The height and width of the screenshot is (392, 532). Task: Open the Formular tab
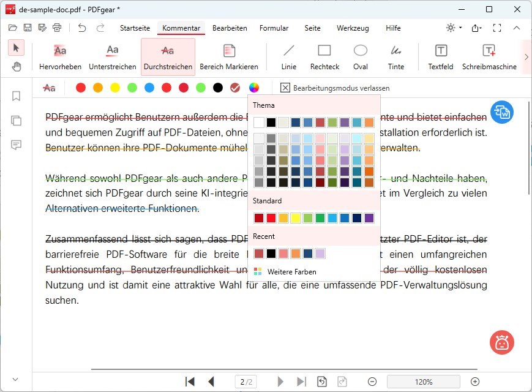click(x=274, y=28)
